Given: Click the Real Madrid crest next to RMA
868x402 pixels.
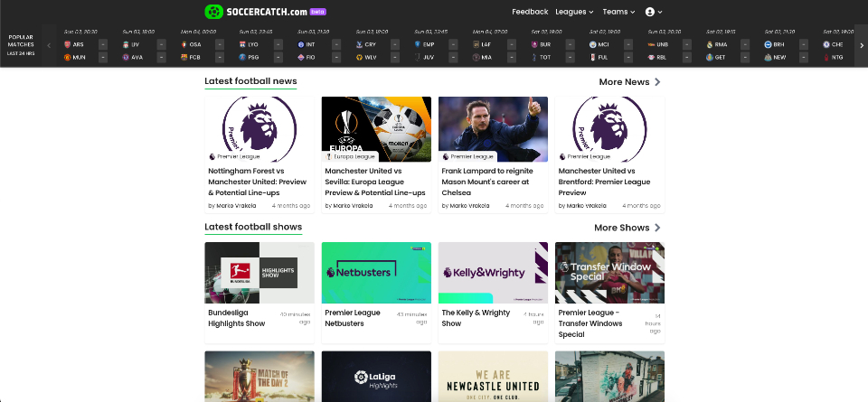Looking at the screenshot, I should (x=710, y=44).
